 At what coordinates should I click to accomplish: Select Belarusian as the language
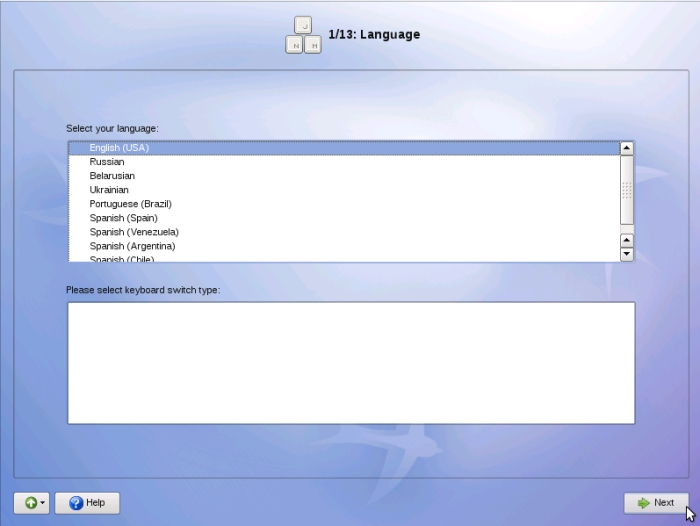coord(112,176)
